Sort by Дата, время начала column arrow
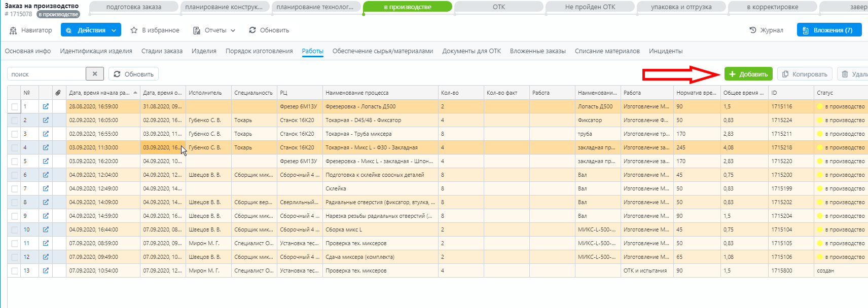The height and width of the screenshot is (308, 868). click(x=135, y=93)
